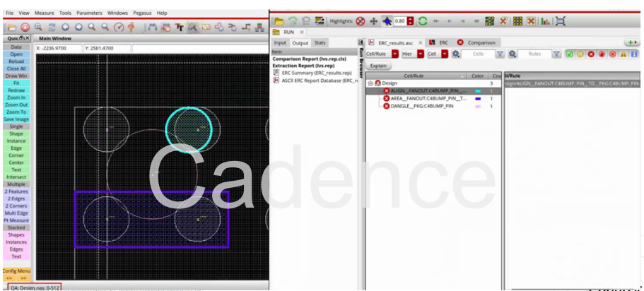Click the open folder icon in layout toolbar
Screen dimensions: 644x291
(12, 26)
